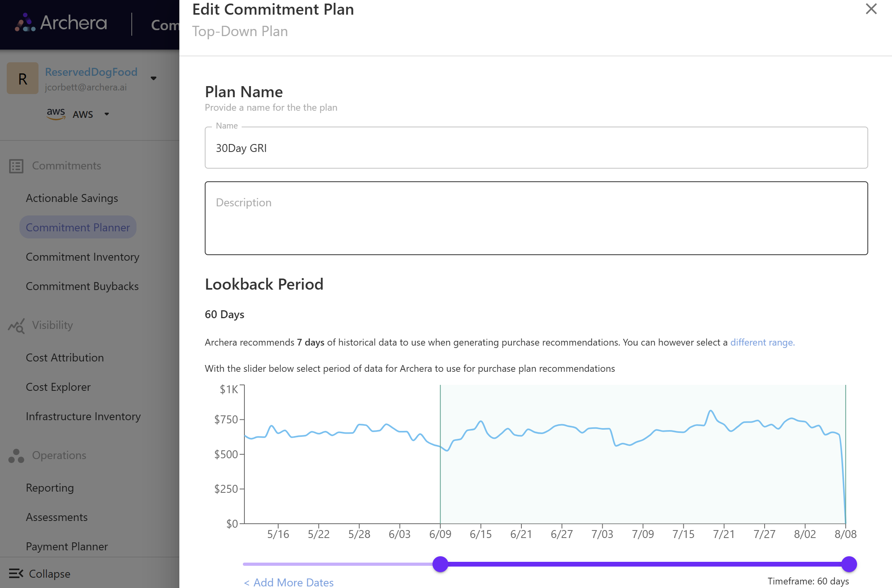Navigate to Payment Planner
The width and height of the screenshot is (892, 588).
tap(67, 546)
